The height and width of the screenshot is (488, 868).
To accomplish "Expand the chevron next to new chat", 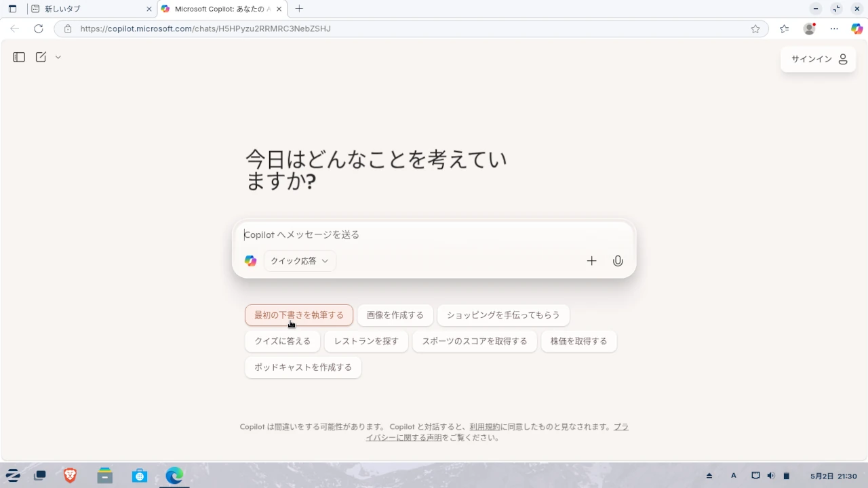I will (x=58, y=58).
